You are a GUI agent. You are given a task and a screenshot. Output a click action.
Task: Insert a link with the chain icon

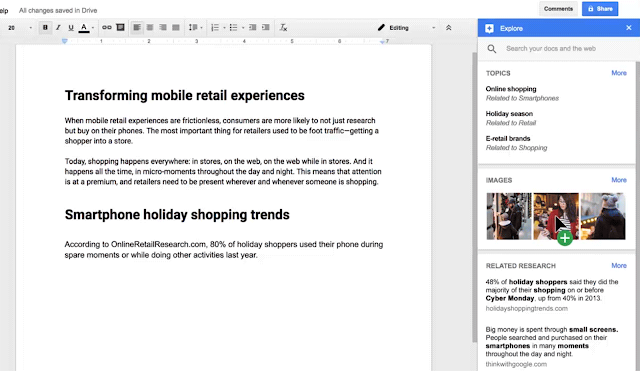coord(107,27)
